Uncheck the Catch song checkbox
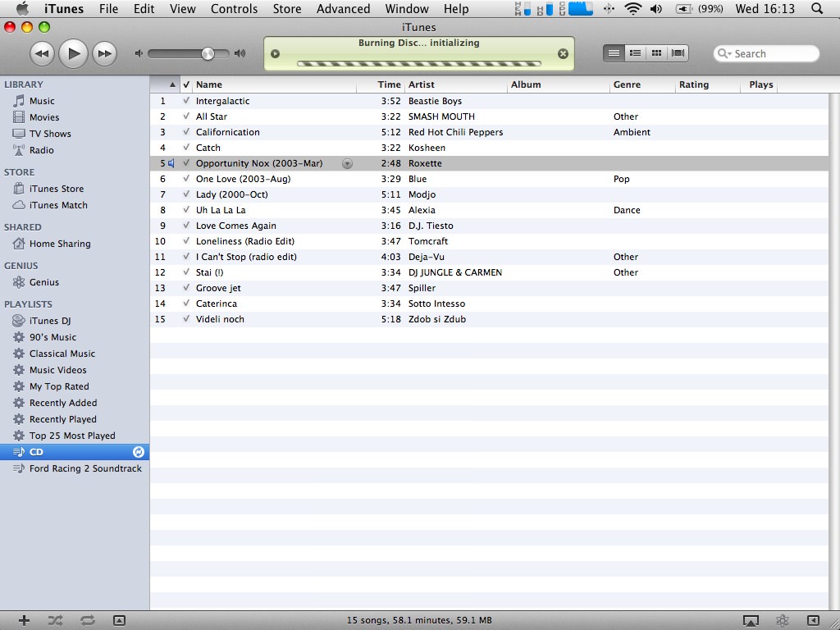840x630 pixels. click(186, 148)
